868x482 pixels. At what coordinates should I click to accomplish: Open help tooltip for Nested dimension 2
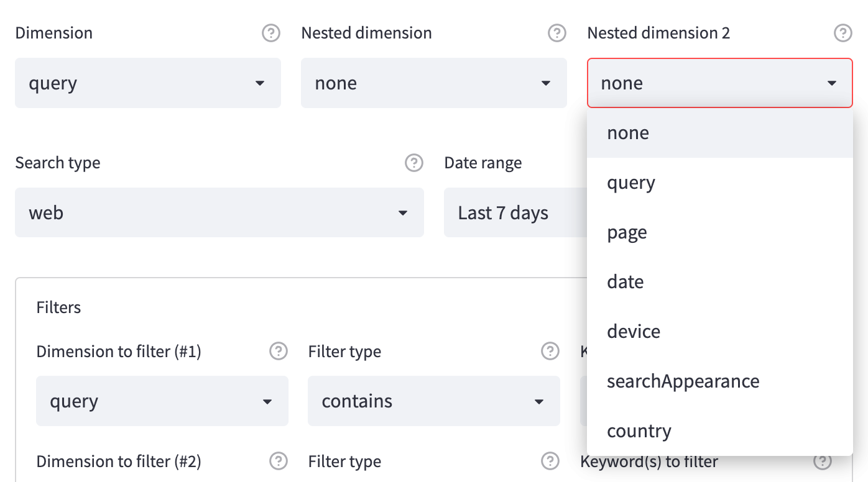point(843,33)
